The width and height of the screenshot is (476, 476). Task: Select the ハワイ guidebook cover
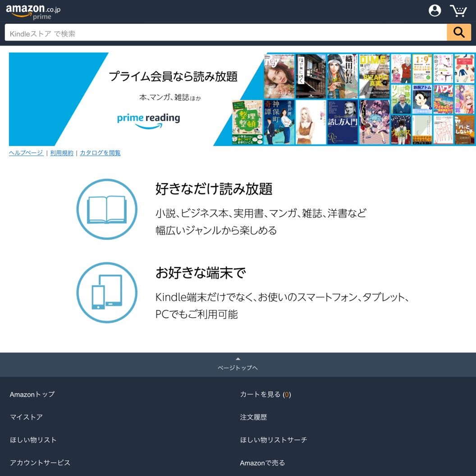443,99
